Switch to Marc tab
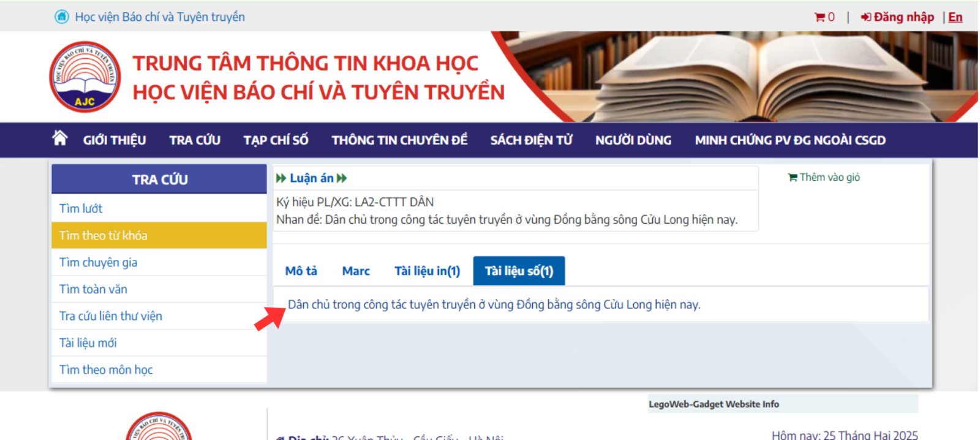Viewport: 980px width, 440px height. click(356, 271)
